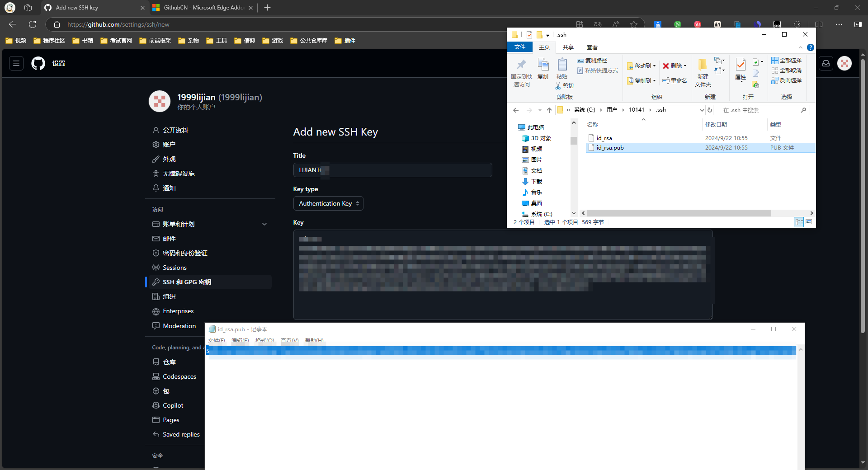Select all items in Explorer ribbon
The image size is (868, 470).
pos(787,61)
